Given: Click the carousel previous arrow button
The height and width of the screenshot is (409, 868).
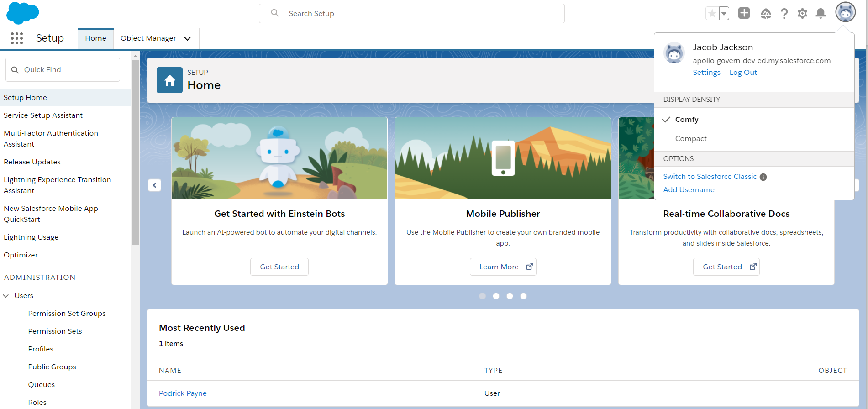Looking at the screenshot, I should point(154,185).
